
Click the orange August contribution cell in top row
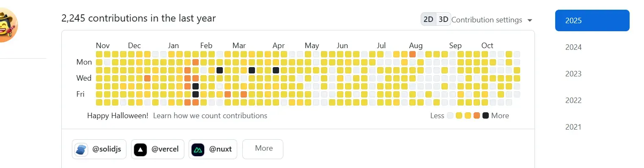point(412,54)
